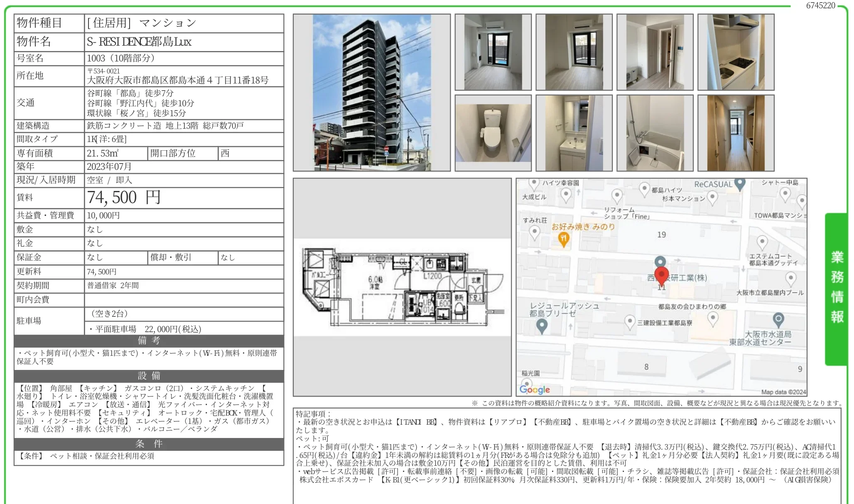Click the address 大阪府大阪市都島区都島本通４丁目
Viewport: 854px width, 504px height.
[178, 80]
